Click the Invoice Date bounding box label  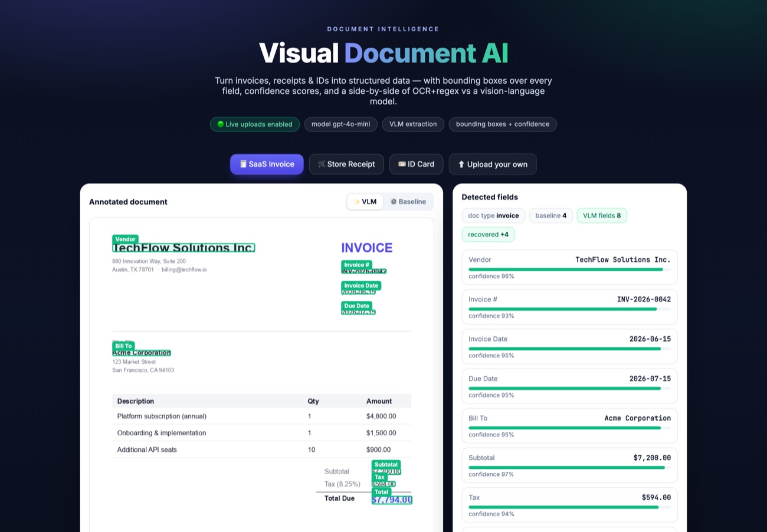click(361, 285)
